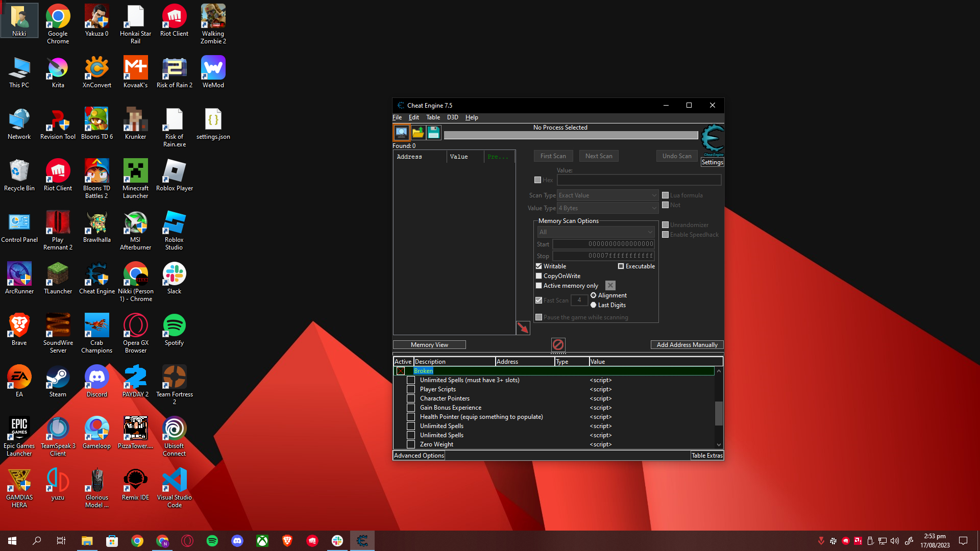Click the scan progress bar
980x551 pixels.
tap(571, 135)
